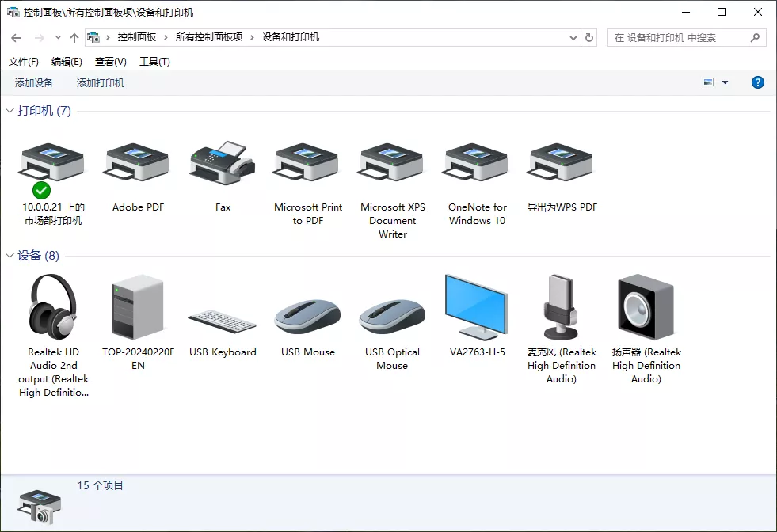Select OneNote for Windows 10 printer icon
This screenshot has height=532, width=777.
click(476, 162)
